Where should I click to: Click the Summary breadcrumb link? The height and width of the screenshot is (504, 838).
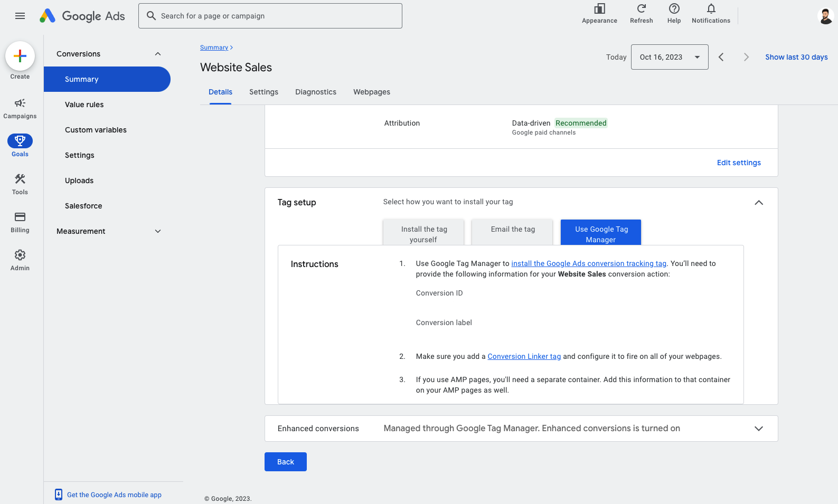click(214, 47)
